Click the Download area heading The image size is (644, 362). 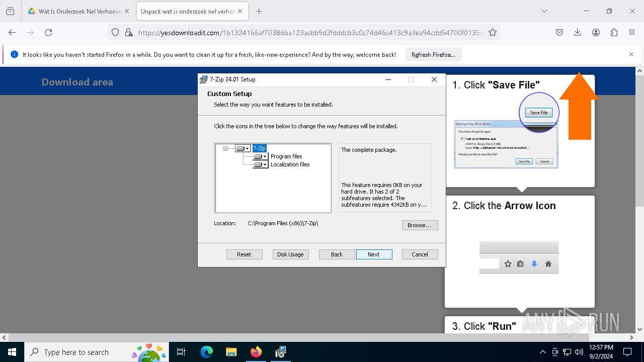point(77,82)
